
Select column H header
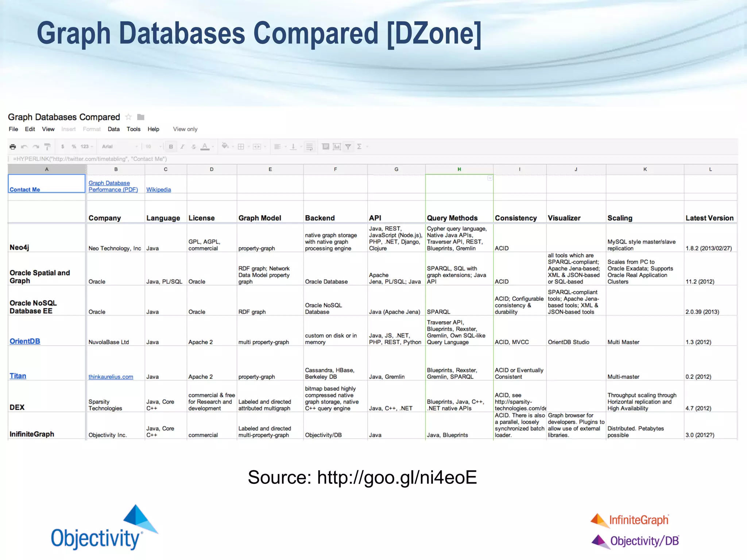point(459,169)
